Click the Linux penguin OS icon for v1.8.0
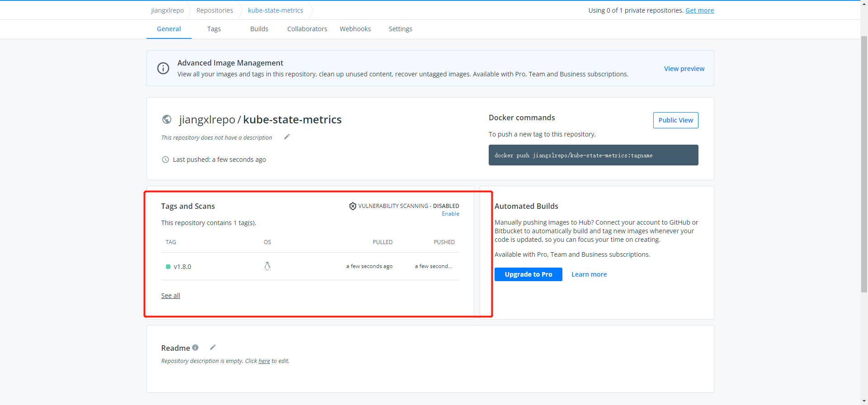The height and width of the screenshot is (405, 868). [x=267, y=266]
